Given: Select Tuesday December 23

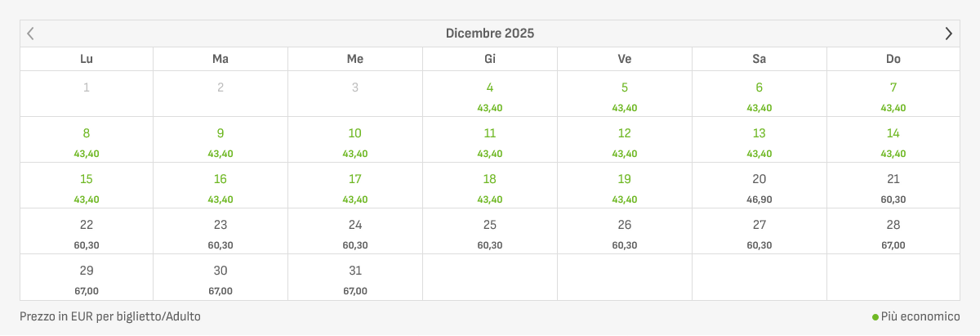Looking at the screenshot, I should pos(220,231).
